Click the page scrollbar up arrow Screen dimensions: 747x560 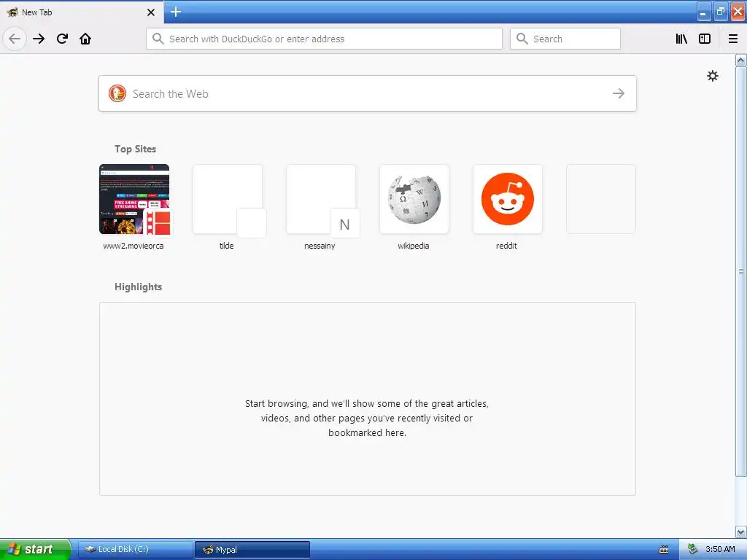pos(740,61)
